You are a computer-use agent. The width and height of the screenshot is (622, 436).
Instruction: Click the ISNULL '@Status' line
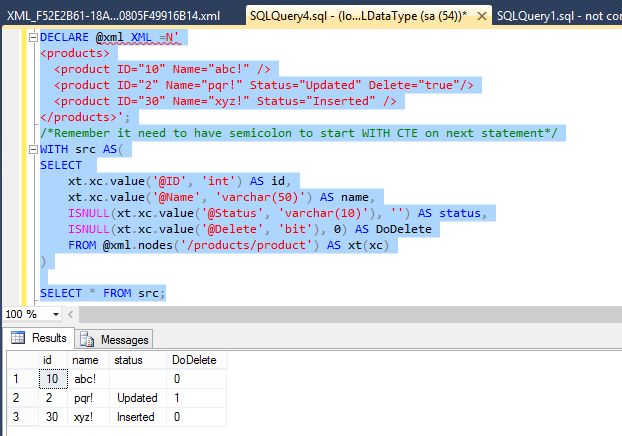[277, 213]
